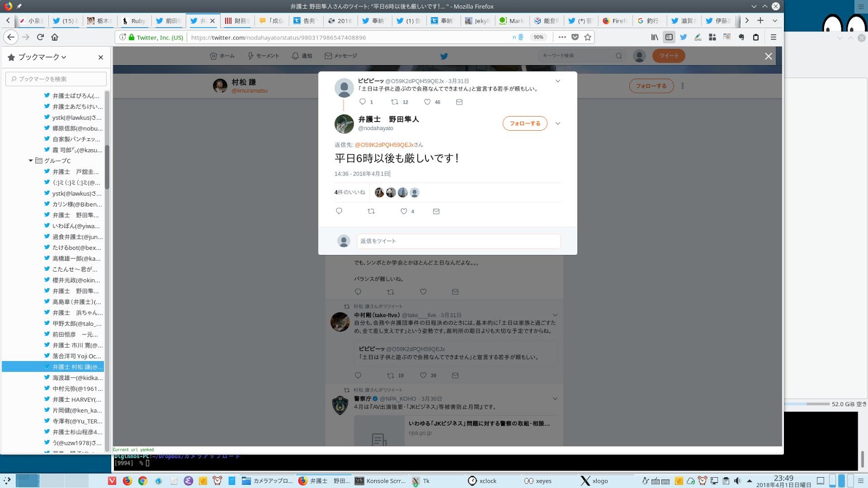868x488 pixels.
Task: Open bookmark 落合洋司 Yoji Oc...
Action: tap(73, 356)
